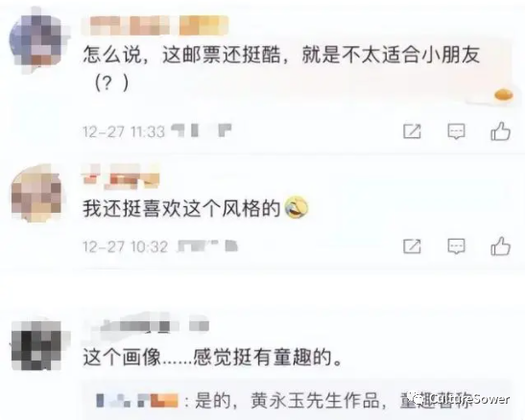Viewport: 526px width, 420px height.
Task: Open first commenter's blurred username
Action: [x=155, y=26]
